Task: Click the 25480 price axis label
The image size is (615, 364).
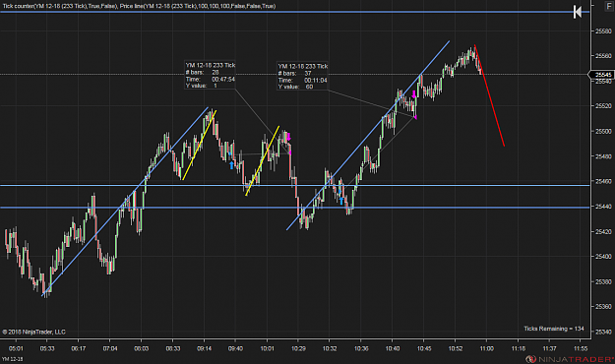Action: coord(603,156)
